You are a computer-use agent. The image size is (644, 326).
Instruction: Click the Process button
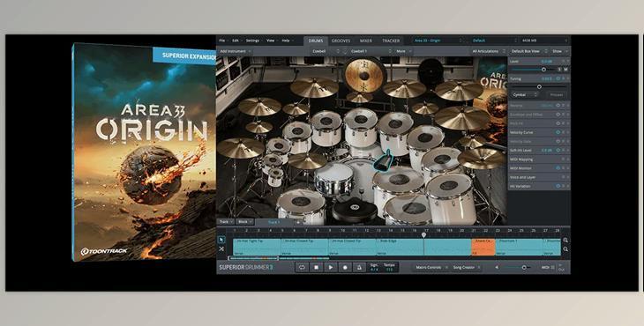pyautogui.click(x=557, y=95)
